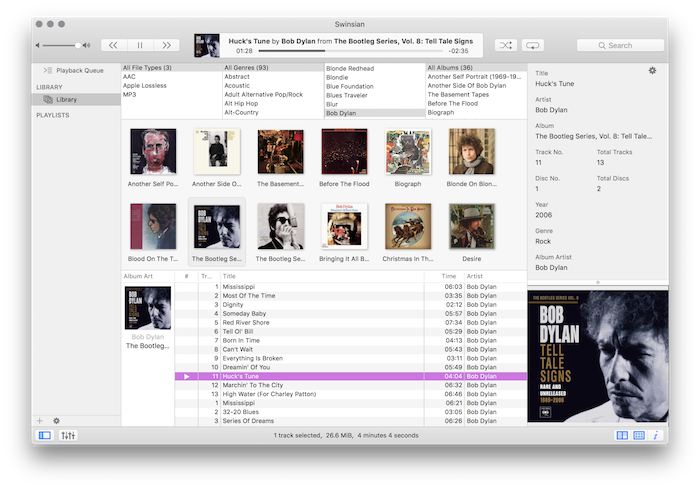Click the loud speaker volume icon
The height and width of the screenshot is (489, 700).
pyautogui.click(x=87, y=45)
